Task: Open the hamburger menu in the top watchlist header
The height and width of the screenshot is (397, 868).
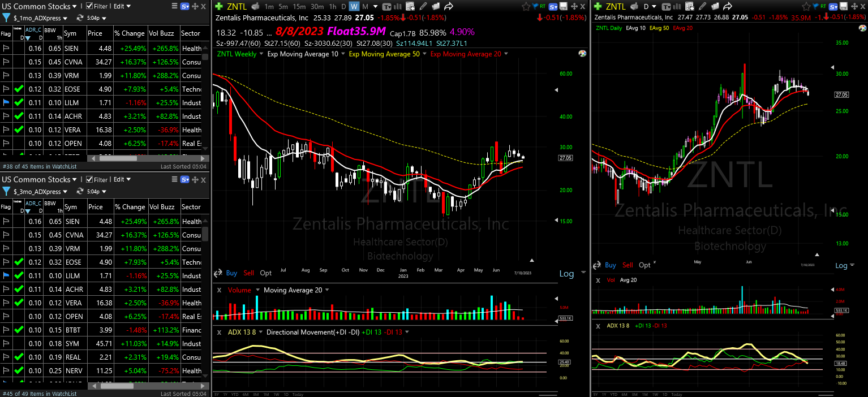Action: point(174,6)
